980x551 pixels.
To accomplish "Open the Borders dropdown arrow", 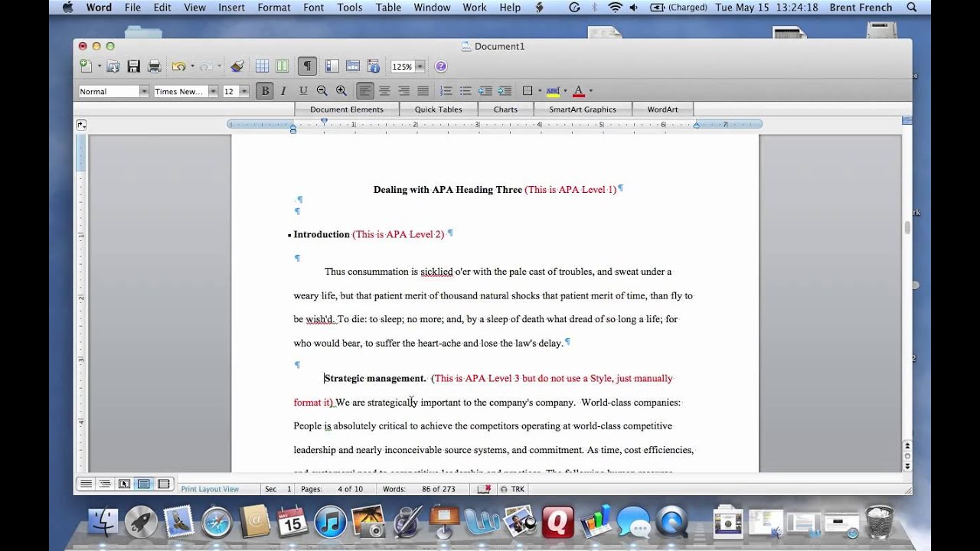I will 540,91.
